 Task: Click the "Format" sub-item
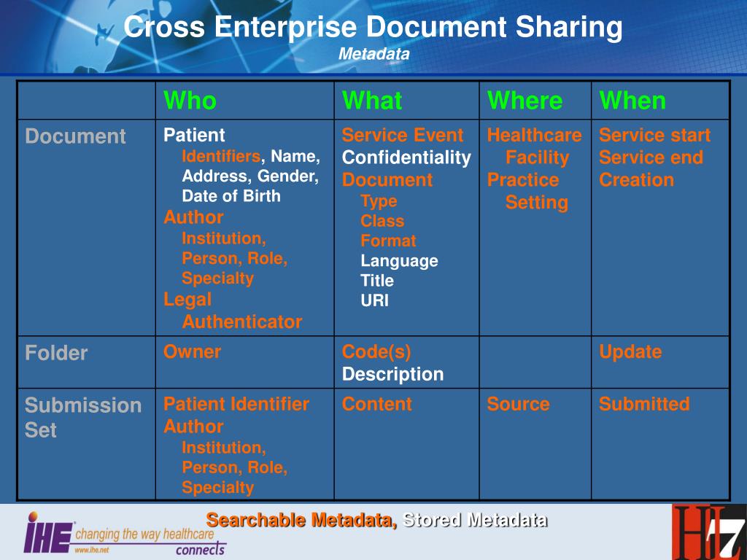(388, 241)
